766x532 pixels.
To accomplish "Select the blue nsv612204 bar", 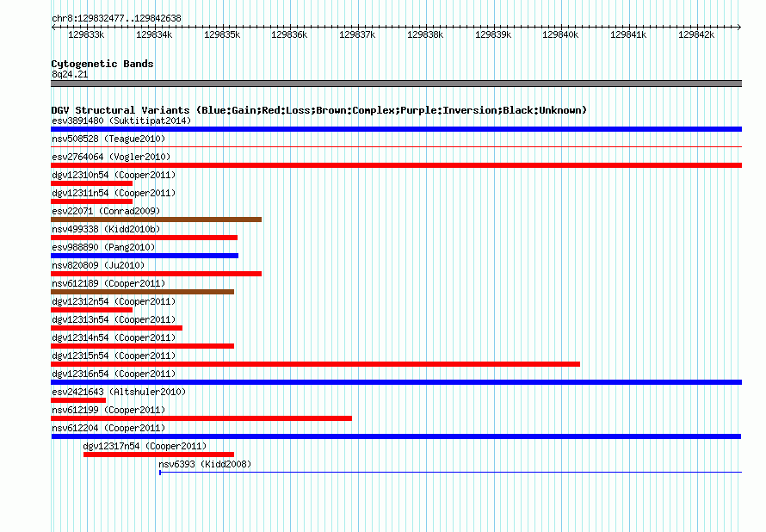I will (396, 436).
